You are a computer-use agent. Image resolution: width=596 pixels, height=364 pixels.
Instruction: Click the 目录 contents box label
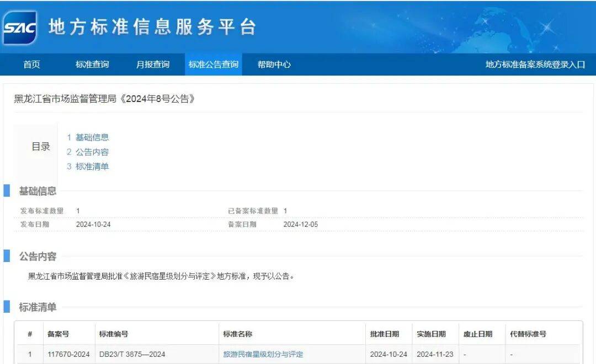coord(41,147)
